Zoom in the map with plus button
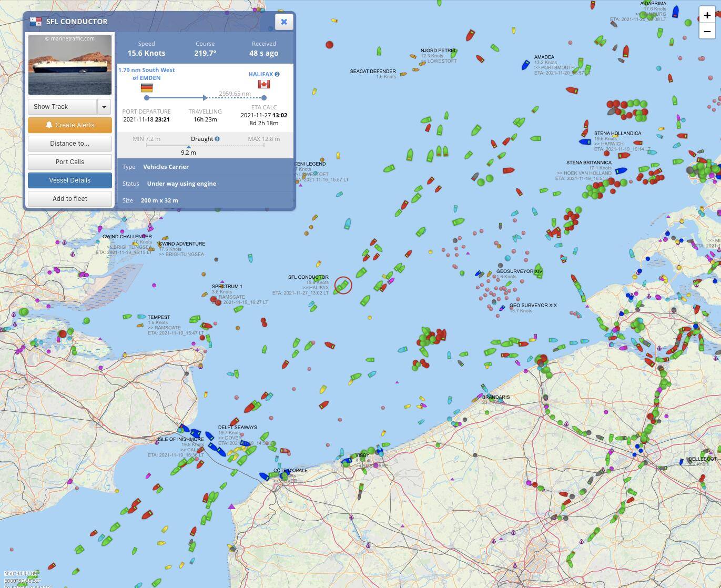Screen dimensions: 721x588 click(x=707, y=15)
